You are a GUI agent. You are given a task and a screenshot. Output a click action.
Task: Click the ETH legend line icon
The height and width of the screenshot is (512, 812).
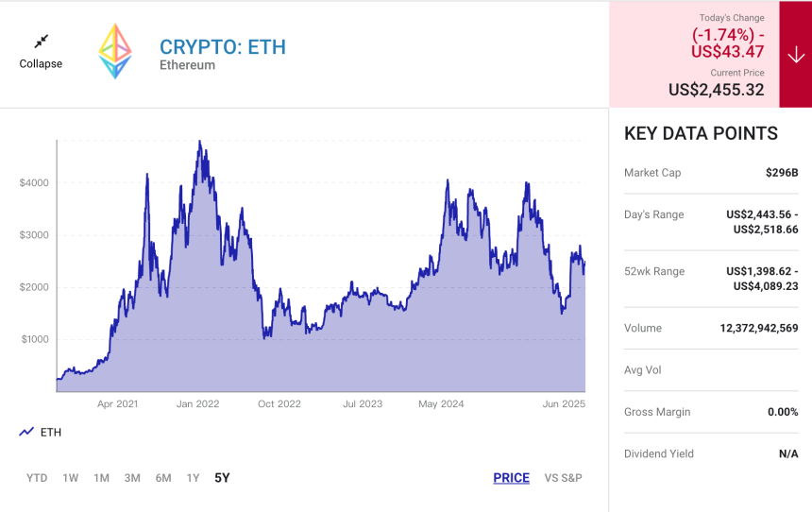tap(26, 432)
